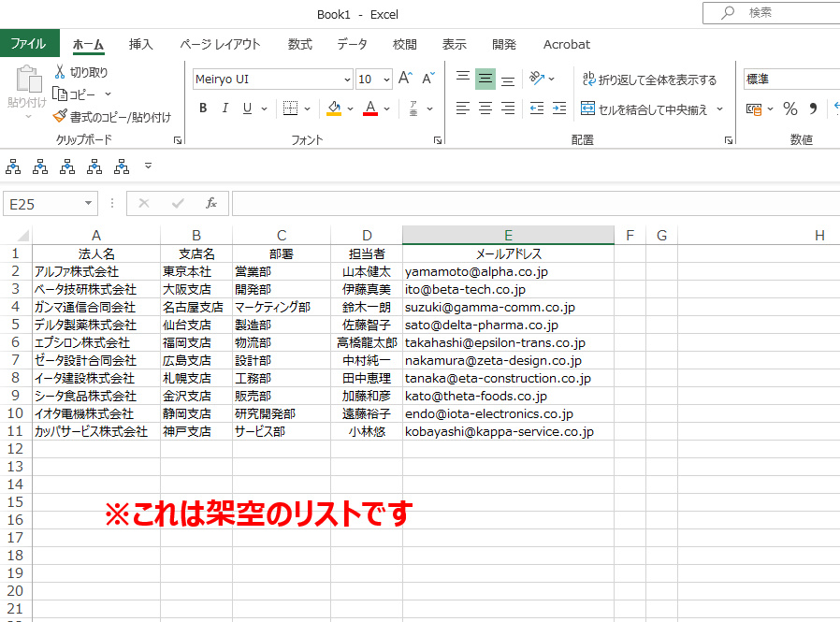Toggle Bold formatting
The width and height of the screenshot is (840, 622).
tap(203, 108)
